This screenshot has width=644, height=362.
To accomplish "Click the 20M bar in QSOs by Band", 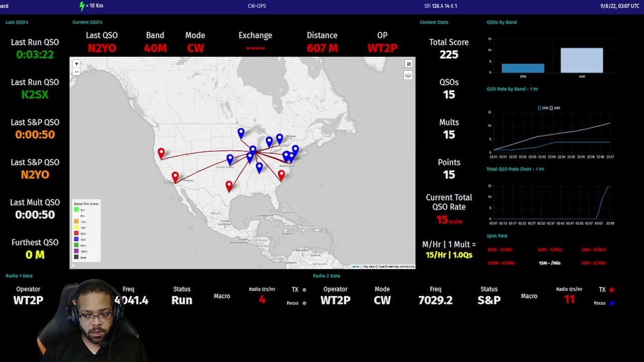I will click(x=523, y=68).
